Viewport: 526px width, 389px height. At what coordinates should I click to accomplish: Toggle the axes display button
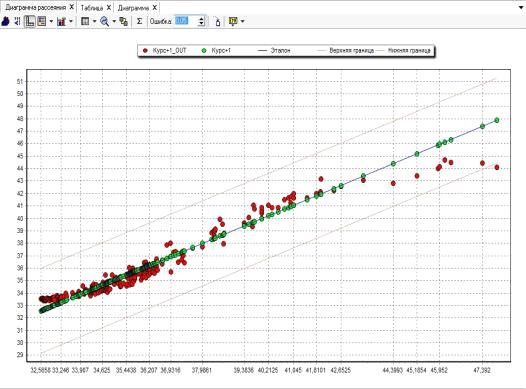(30, 21)
